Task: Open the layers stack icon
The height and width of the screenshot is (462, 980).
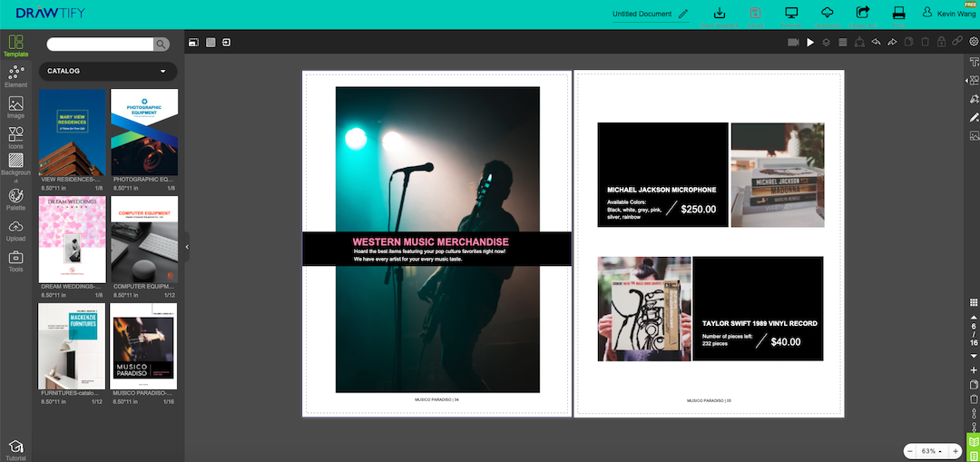Action: (x=827, y=43)
